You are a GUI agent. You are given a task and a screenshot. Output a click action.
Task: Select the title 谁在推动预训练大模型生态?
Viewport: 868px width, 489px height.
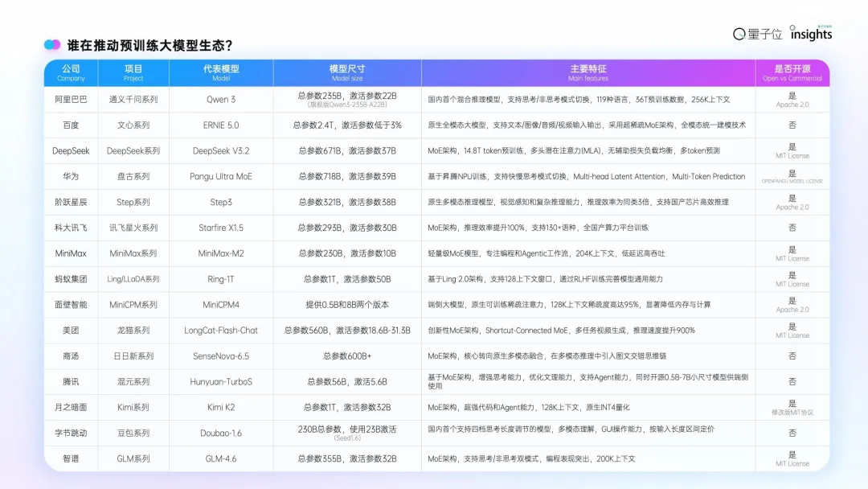[x=149, y=45]
